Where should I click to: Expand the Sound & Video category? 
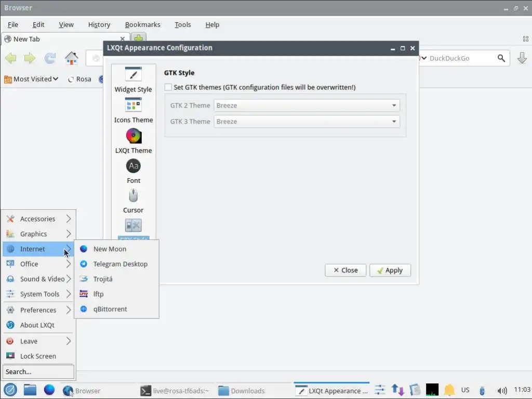pos(38,279)
